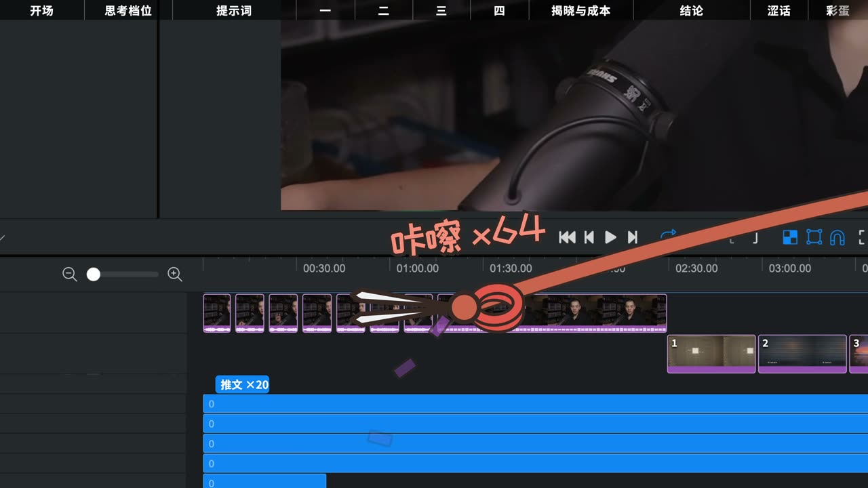The height and width of the screenshot is (488, 868).
Task: Go to the 结论 chapter tab
Action: pyautogui.click(x=692, y=10)
